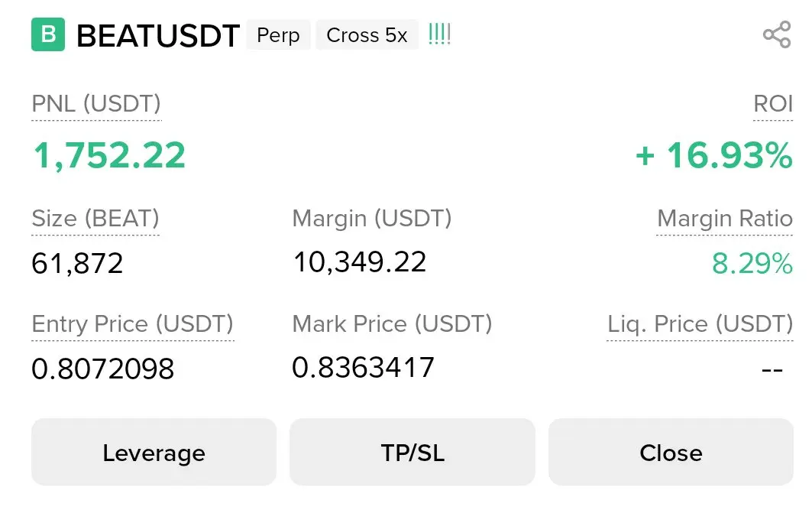Select the 1,752.22 PNL value
This screenshot has height=510, width=812.
pos(108,155)
